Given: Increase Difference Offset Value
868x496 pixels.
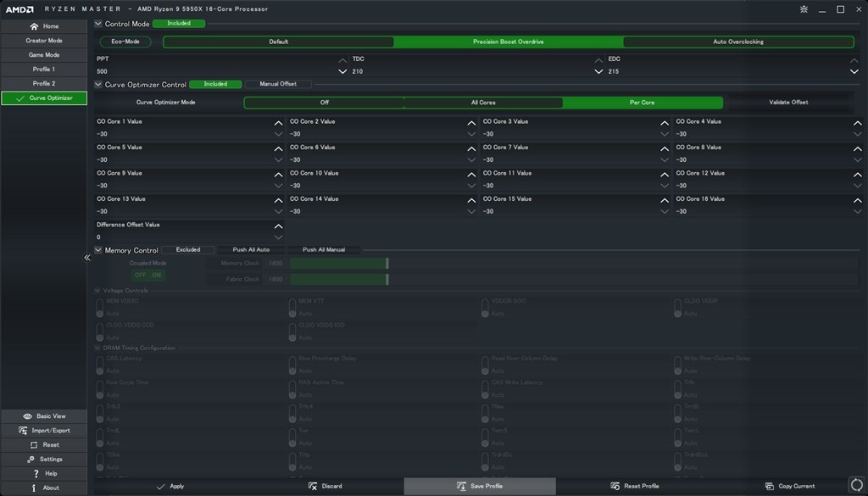Looking at the screenshot, I should [x=278, y=226].
